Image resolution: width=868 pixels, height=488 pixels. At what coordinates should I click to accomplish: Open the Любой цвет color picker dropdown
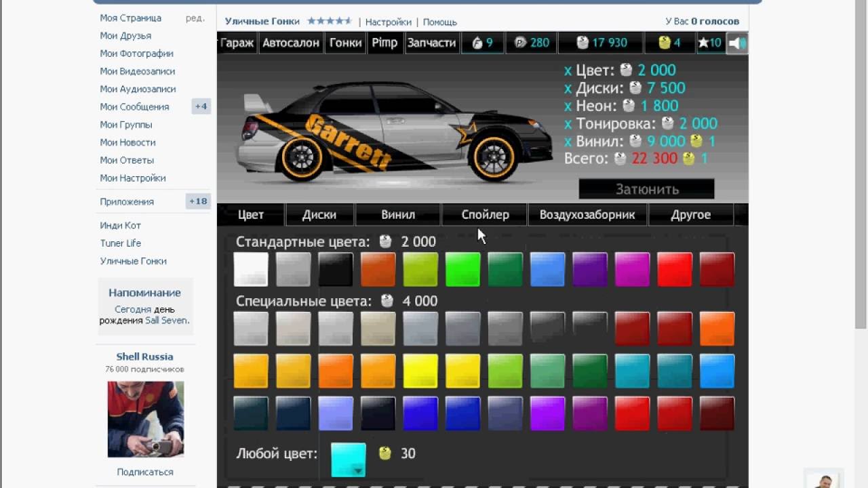point(358,470)
